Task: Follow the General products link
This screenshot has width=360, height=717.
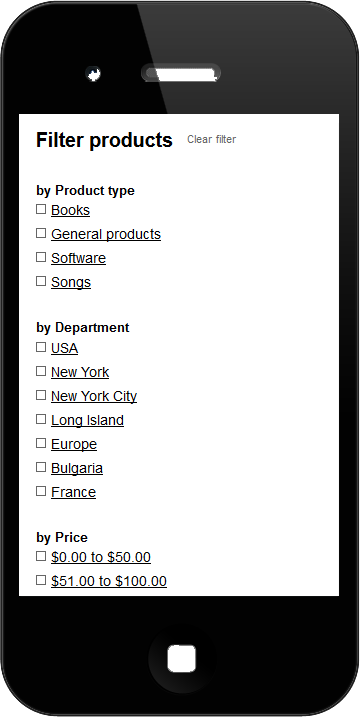Action: pyautogui.click(x=106, y=234)
